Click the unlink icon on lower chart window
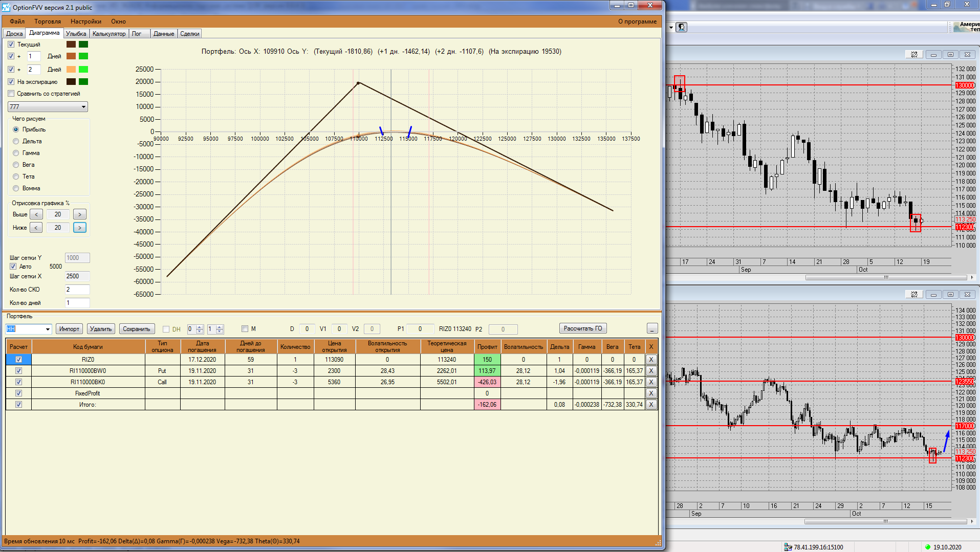Image resolution: width=980 pixels, height=552 pixels. pyautogui.click(x=914, y=294)
